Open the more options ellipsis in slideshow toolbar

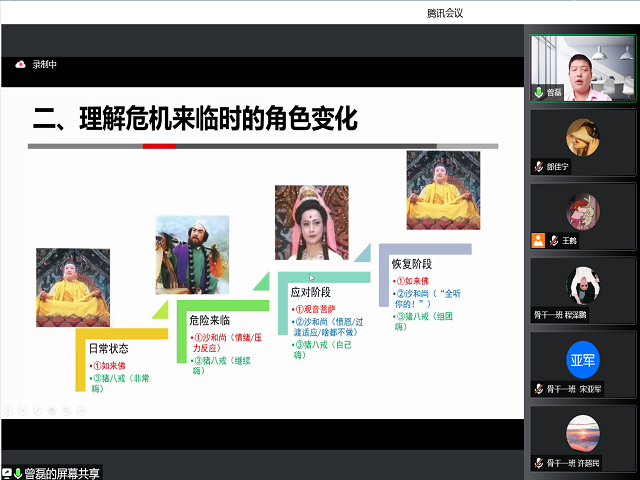[x=81, y=411]
